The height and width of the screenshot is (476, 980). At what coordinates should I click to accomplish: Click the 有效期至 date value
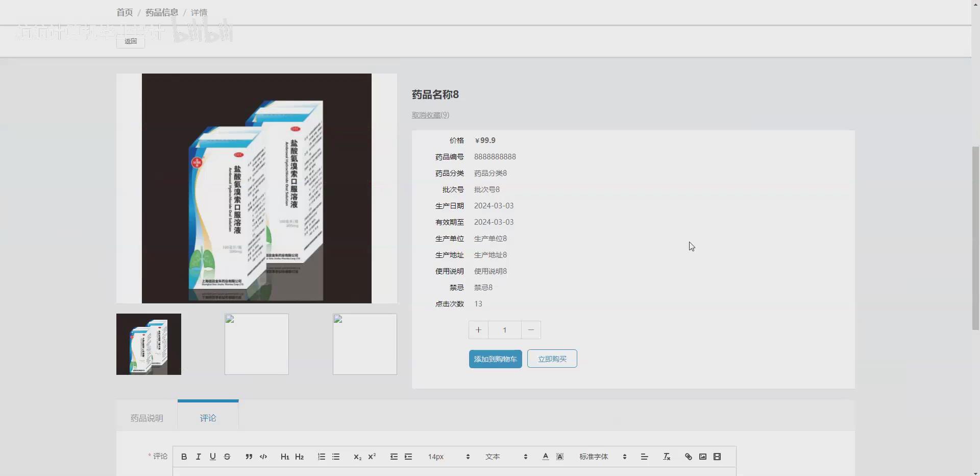(494, 222)
